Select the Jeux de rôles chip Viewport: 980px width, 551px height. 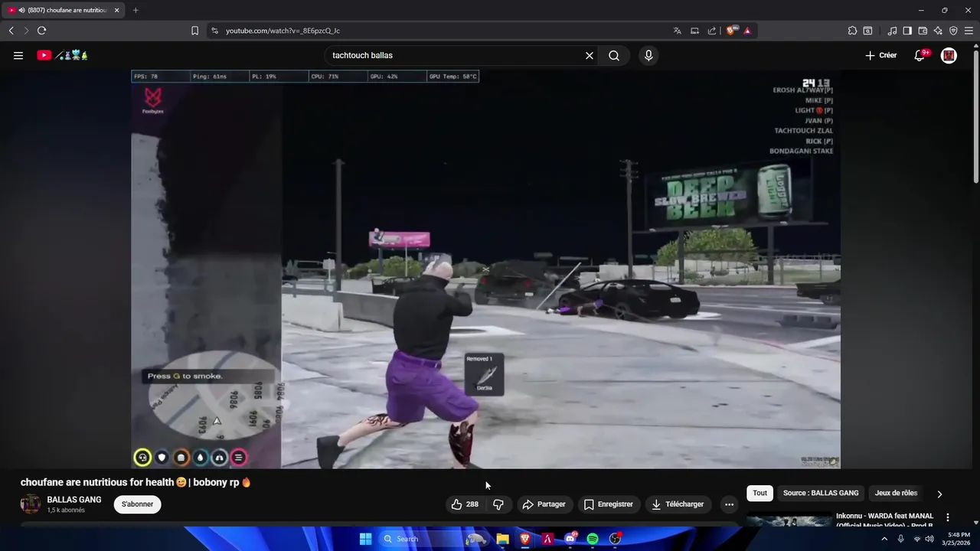tap(896, 493)
